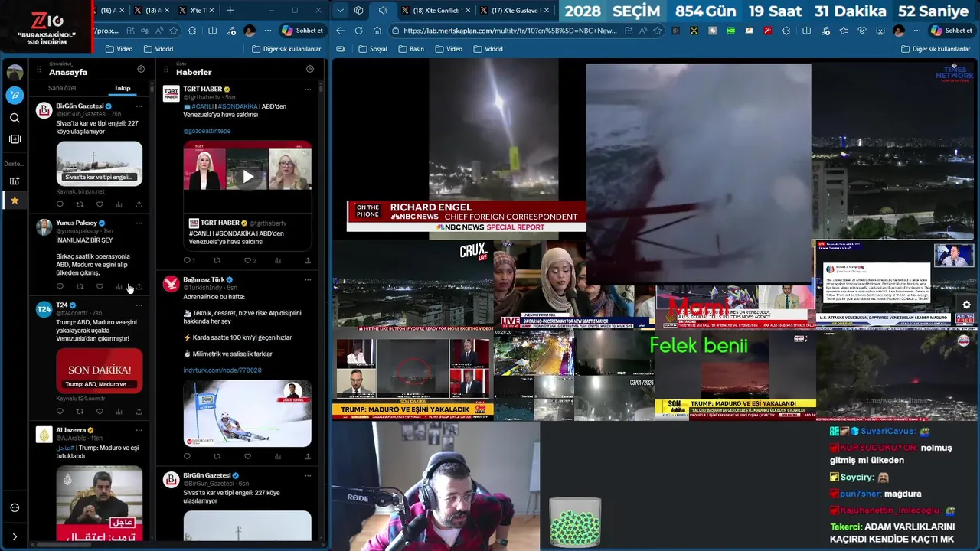Go to home page in right browser
This screenshot has width=980, height=551.
377,31
